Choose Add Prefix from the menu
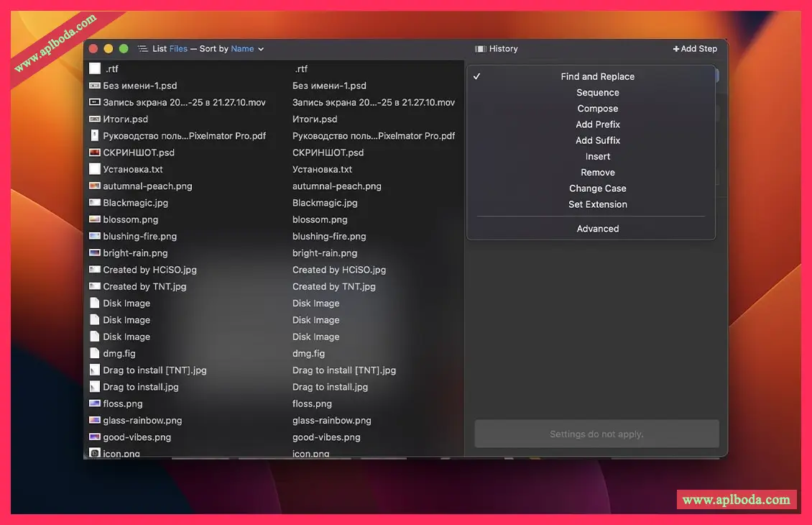 click(597, 124)
